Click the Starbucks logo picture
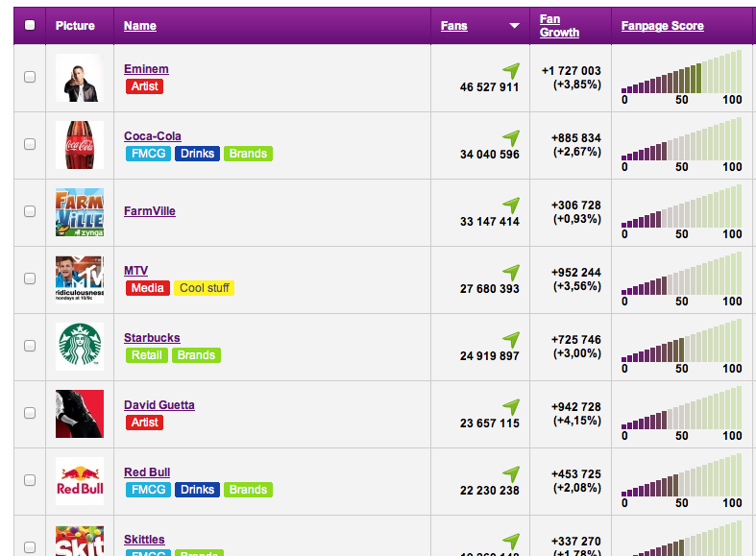 pos(80,347)
